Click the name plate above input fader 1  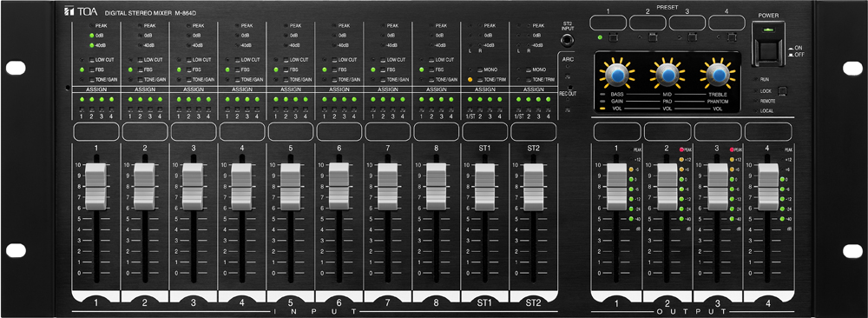[95, 132]
